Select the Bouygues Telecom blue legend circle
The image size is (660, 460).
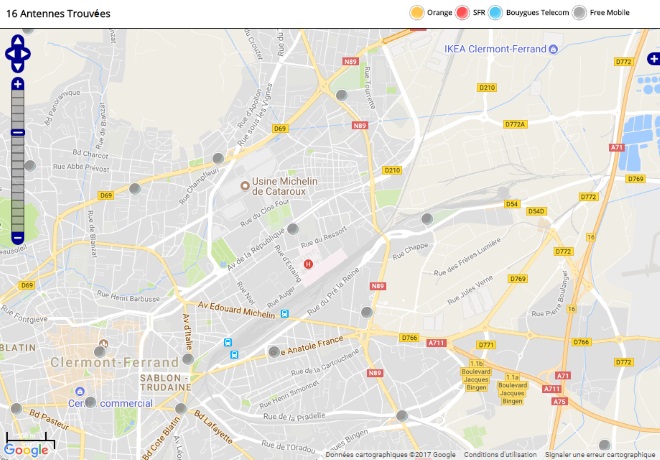coord(495,13)
